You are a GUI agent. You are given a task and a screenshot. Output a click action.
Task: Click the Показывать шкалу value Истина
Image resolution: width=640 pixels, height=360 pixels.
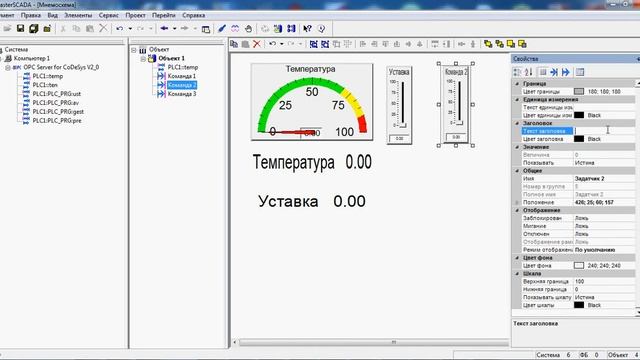604,297
